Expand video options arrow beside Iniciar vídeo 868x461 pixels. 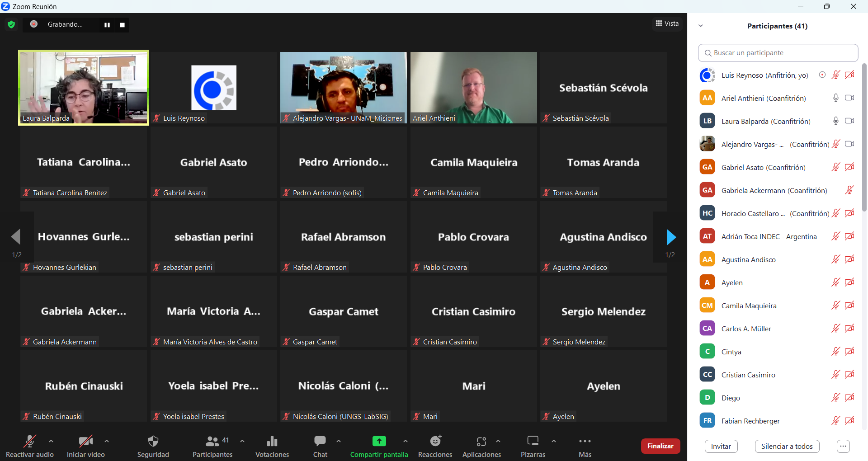point(107,441)
